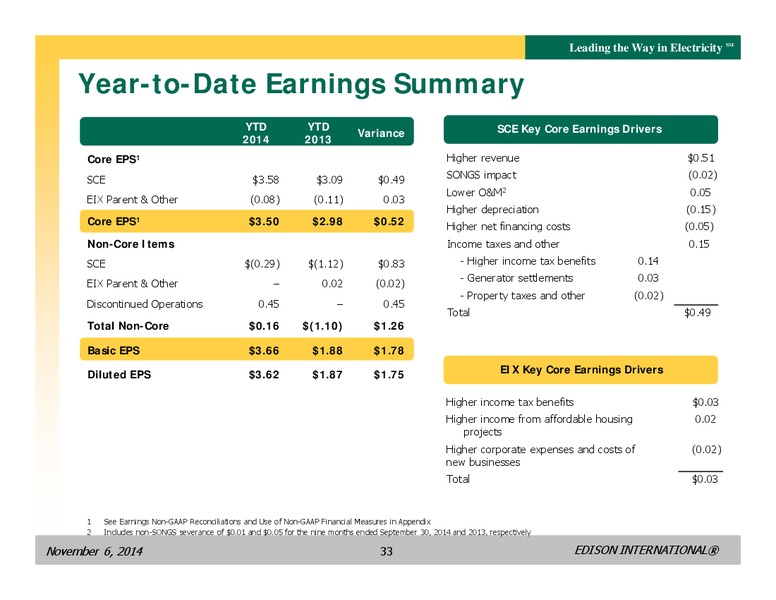Click the 'YTD 2013' column header
The width and height of the screenshot is (776, 600).
point(318,133)
